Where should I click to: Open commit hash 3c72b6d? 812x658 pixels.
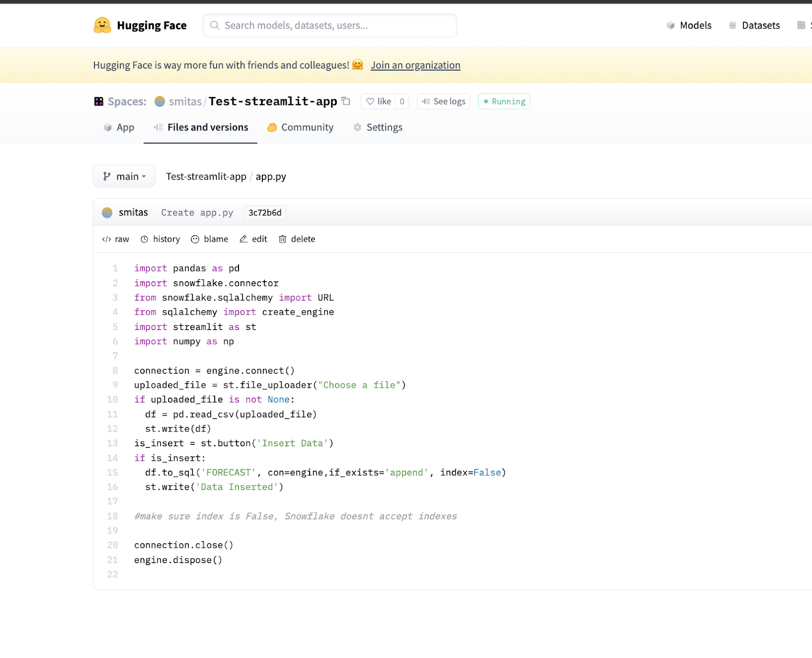click(265, 213)
